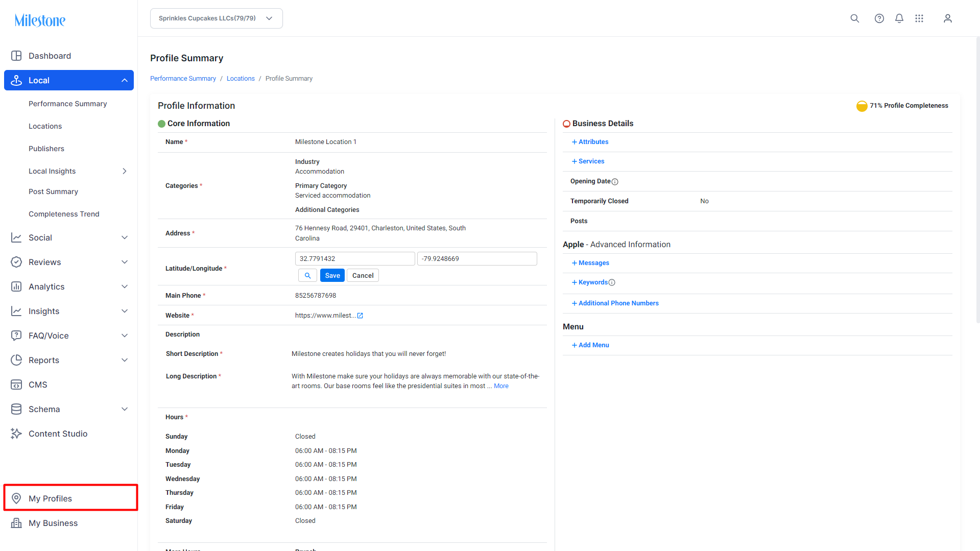The height and width of the screenshot is (551, 980).
Task: Click the Schema database icon
Action: coord(16,409)
